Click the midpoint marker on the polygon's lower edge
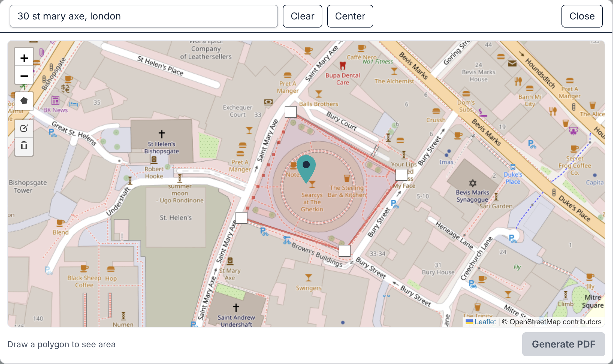The height and width of the screenshot is (364, 613). 344,251
